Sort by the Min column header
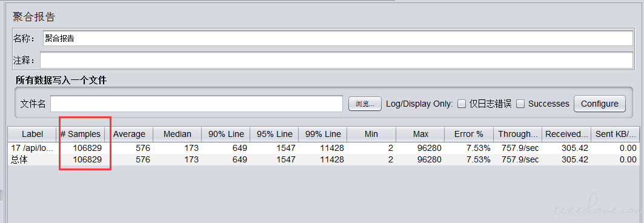644x223 pixels. tap(371, 134)
